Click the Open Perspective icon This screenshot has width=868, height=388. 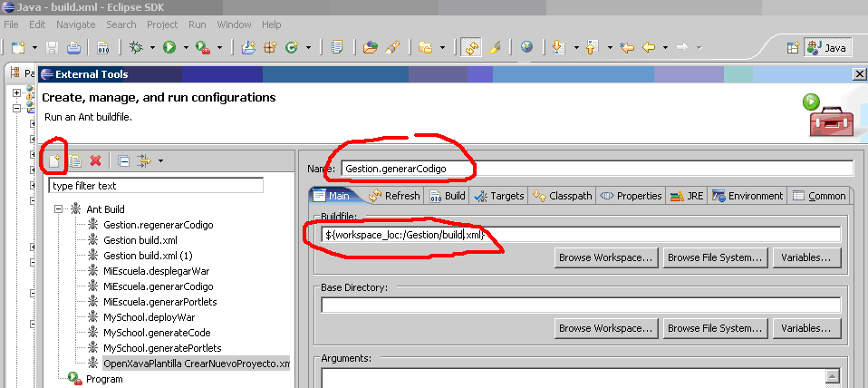point(794,48)
